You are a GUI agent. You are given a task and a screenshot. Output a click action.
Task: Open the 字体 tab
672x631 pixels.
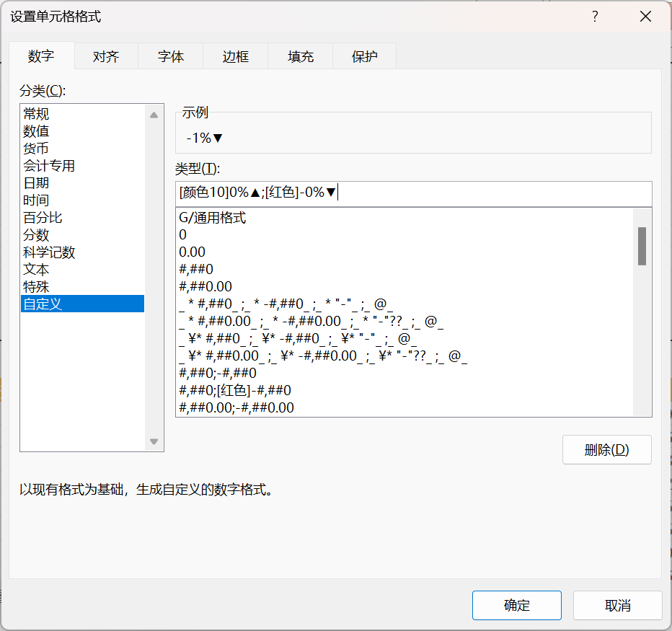(x=170, y=56)
